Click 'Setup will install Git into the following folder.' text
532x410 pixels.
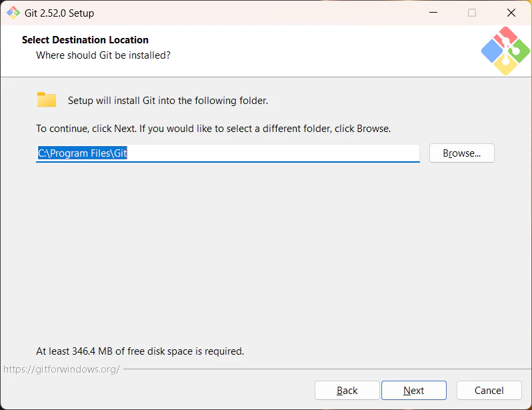click(168, 101)
